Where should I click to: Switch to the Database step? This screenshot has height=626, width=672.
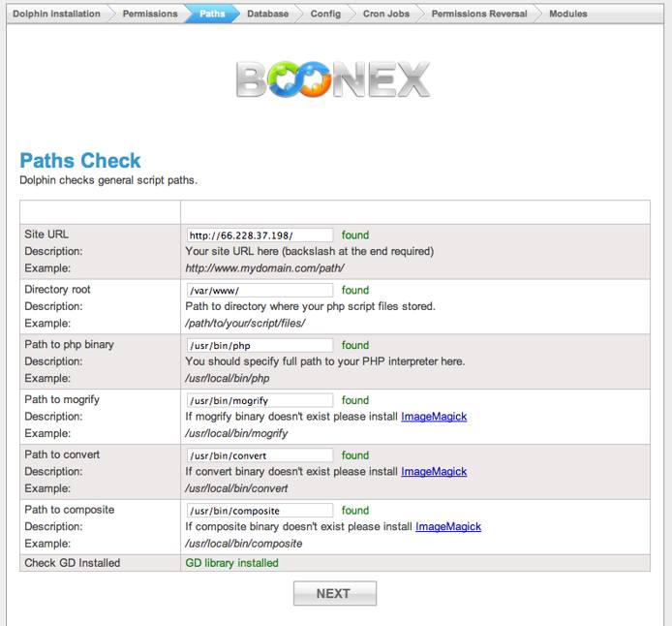267,15
